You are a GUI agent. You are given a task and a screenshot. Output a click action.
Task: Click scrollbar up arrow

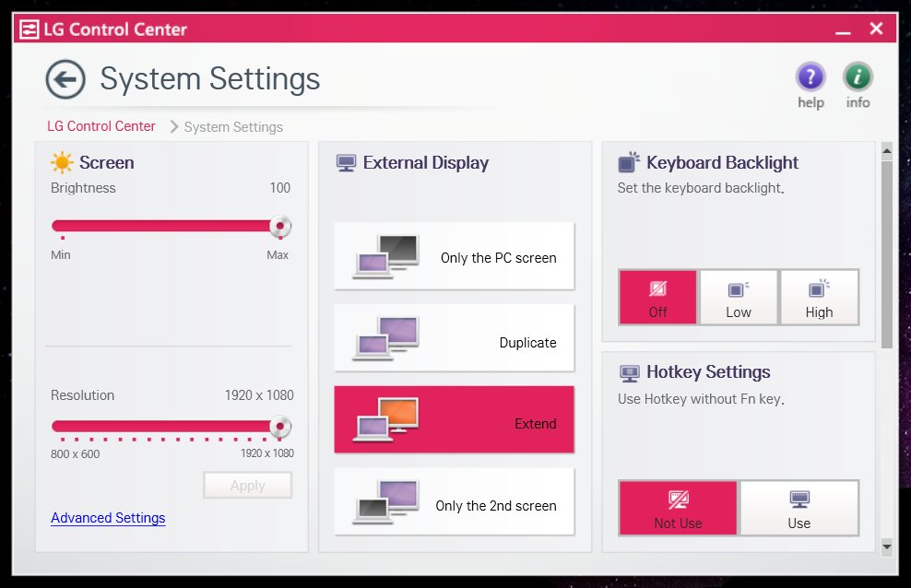pos(887,151)
